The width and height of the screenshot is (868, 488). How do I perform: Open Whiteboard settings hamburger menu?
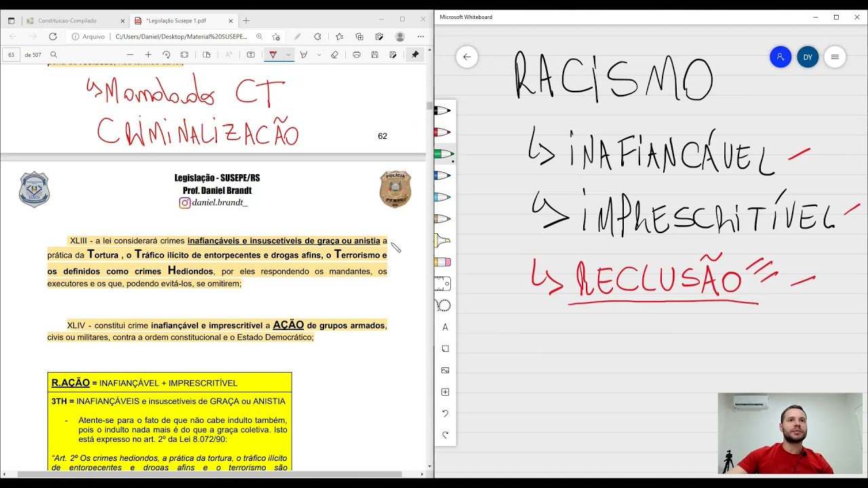[835, 57]
